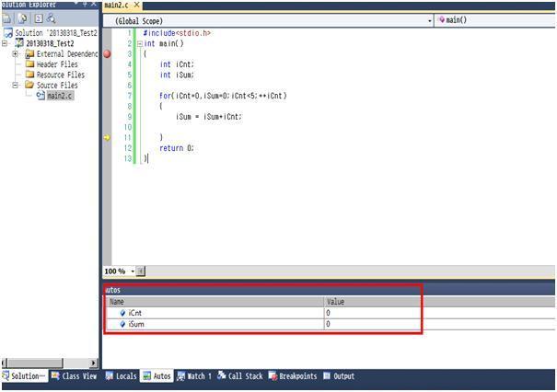Click the Properties icon in Solution Explorer toolbar
The height and width of the screenshot is (392, 557).
6,18
